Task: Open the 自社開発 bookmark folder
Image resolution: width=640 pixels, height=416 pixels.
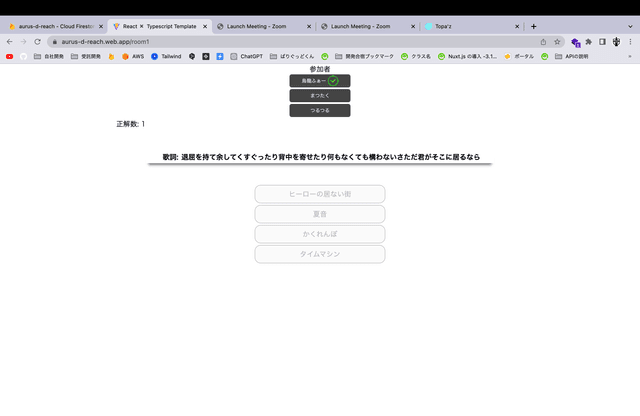Action: [x=51, y=57]
